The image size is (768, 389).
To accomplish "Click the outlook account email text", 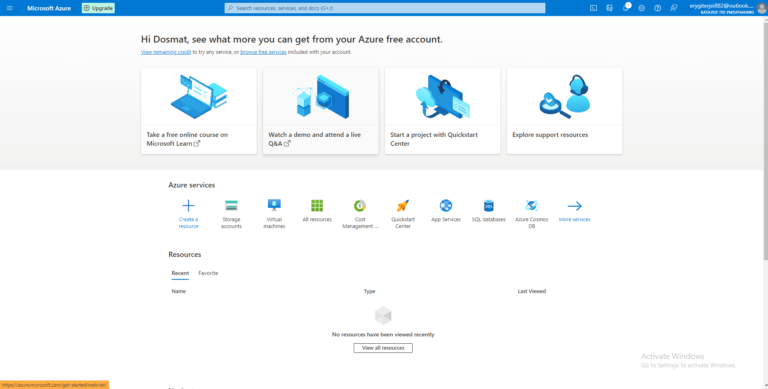I will 721,5.
